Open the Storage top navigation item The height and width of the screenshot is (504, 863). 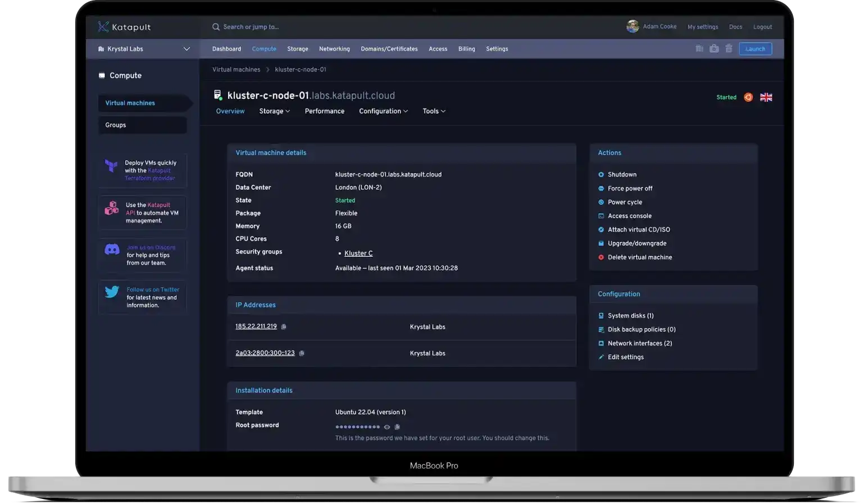point(298,49)
